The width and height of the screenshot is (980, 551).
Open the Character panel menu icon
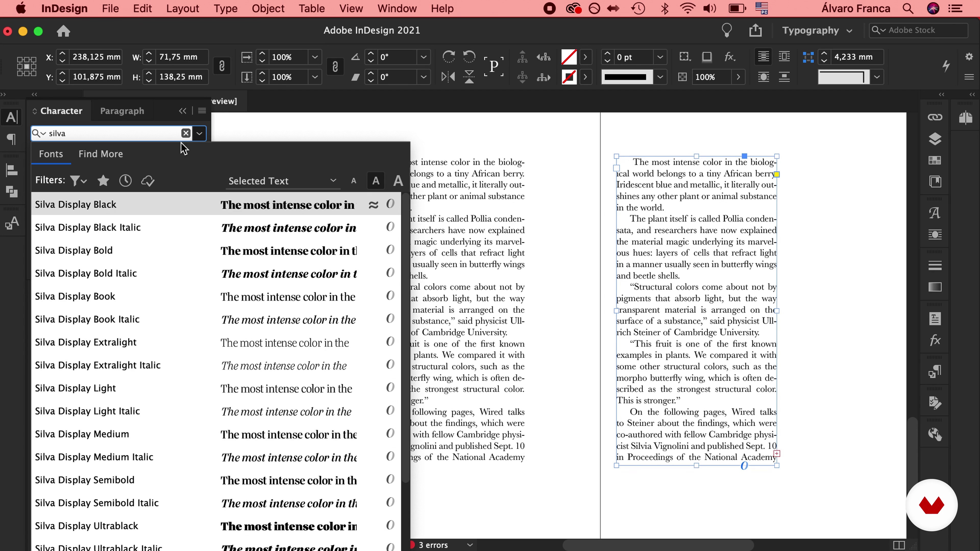tap(202, 111)
